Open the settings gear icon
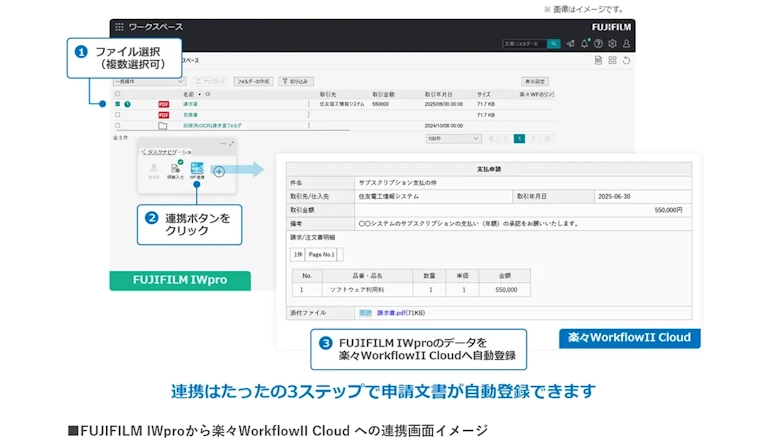Image resolution: width=770 pixels, height=440 pixels. pos(612,44)
